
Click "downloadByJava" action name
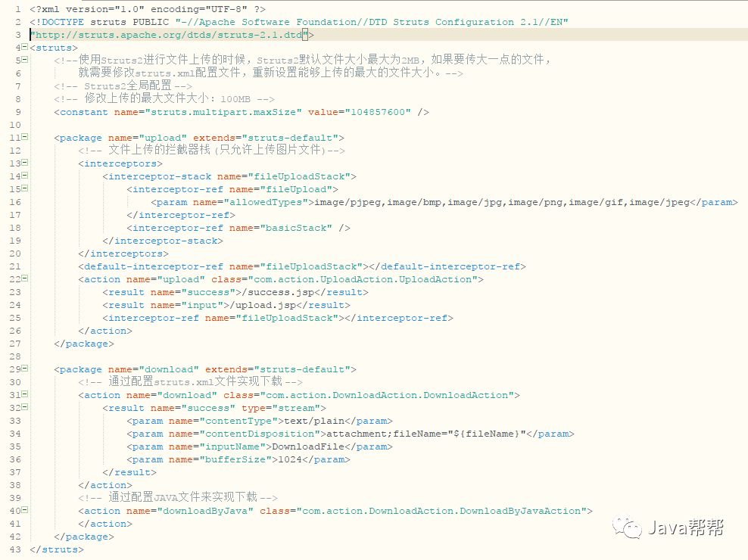coord(205,512)
